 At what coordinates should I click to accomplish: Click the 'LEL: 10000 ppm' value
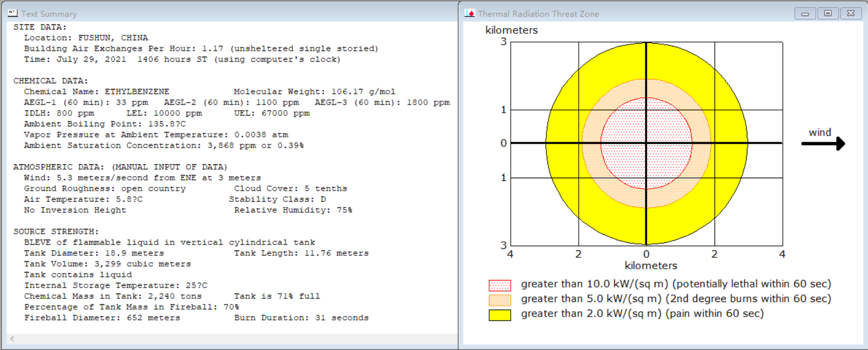point(164,113)
